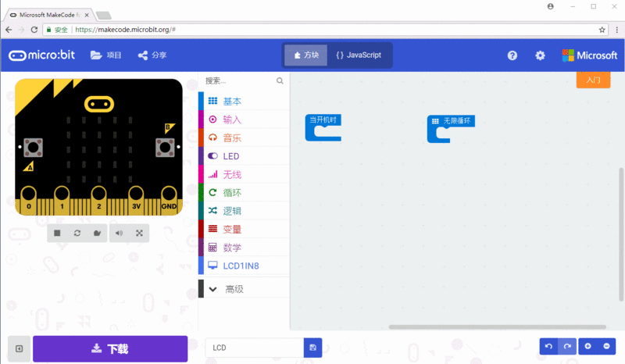Go back in the browser
The width and height of the screenshot is (625, 364).
9,30
